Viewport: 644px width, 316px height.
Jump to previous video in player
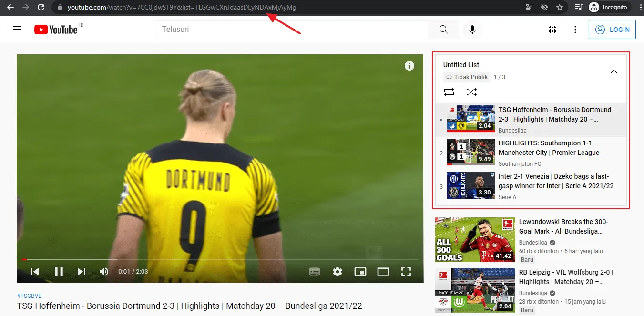click(35, 272)
